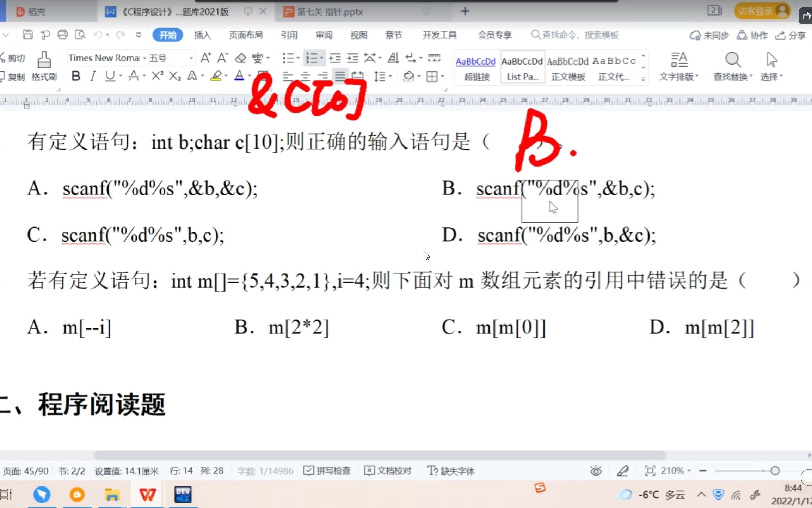Toggle the 拼写检查 spell check option
This screenshot has height=508, width=812.
point(327,471)
